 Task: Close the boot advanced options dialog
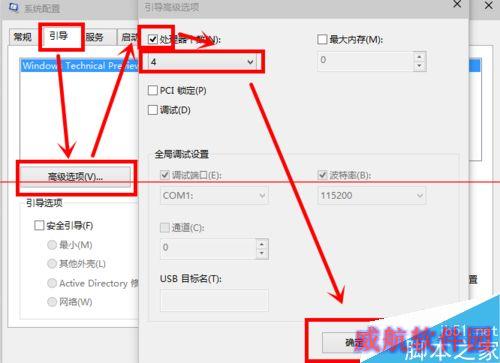coord(457,4)
